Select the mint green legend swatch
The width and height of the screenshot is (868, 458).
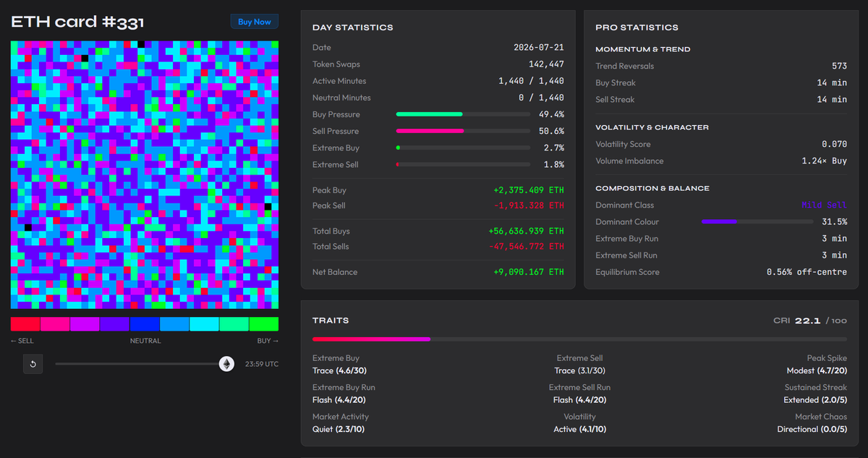pyautogui.click(x=234, y=324)
